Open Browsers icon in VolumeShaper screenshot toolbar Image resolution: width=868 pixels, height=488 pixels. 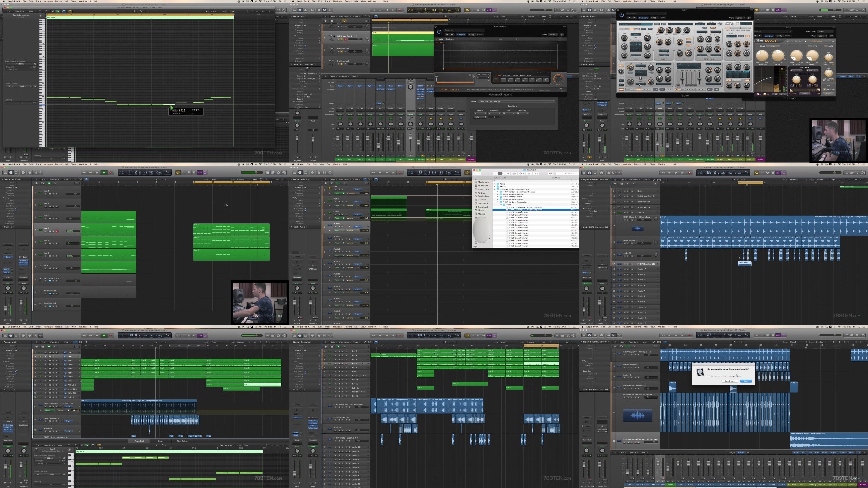click(x=573, y=10)
